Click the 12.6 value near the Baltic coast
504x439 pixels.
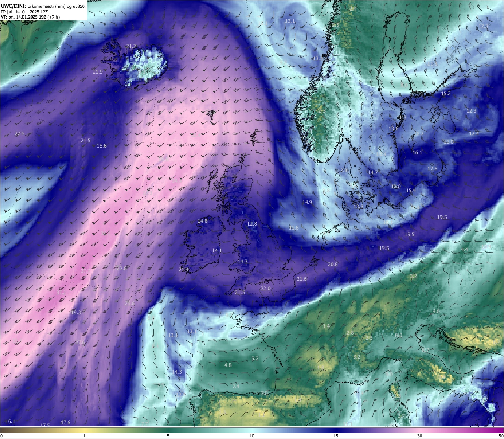[x=432, y=169]
